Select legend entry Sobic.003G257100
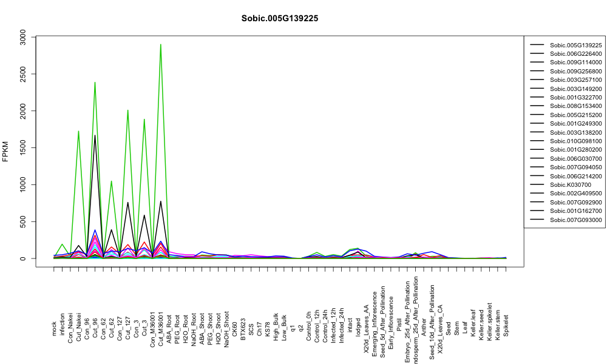This screenshot has width=607, height=364. coord(575,79)
